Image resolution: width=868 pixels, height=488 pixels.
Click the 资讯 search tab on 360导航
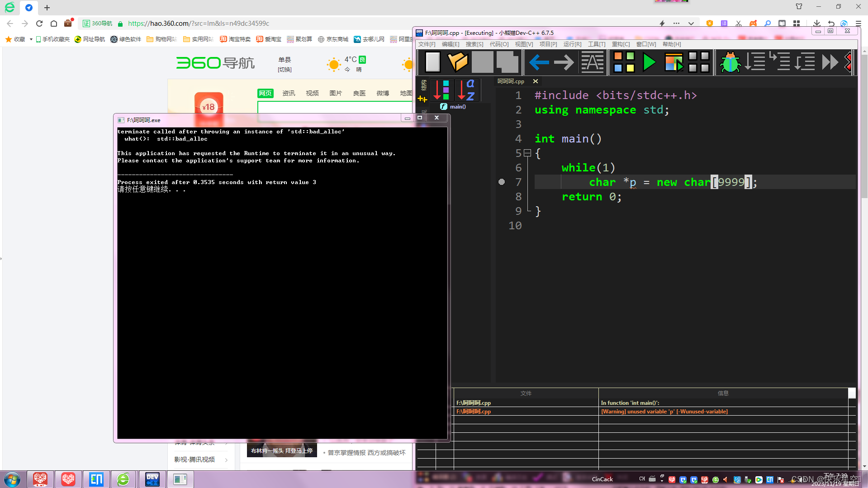pyautogui.click(x=289, y=93)
